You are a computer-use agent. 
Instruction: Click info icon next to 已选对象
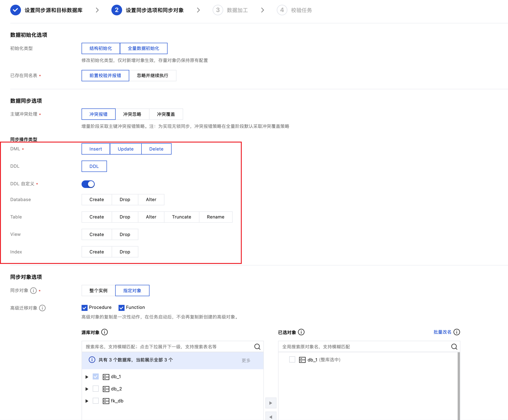pyautogui.click(x=301, y=332)
